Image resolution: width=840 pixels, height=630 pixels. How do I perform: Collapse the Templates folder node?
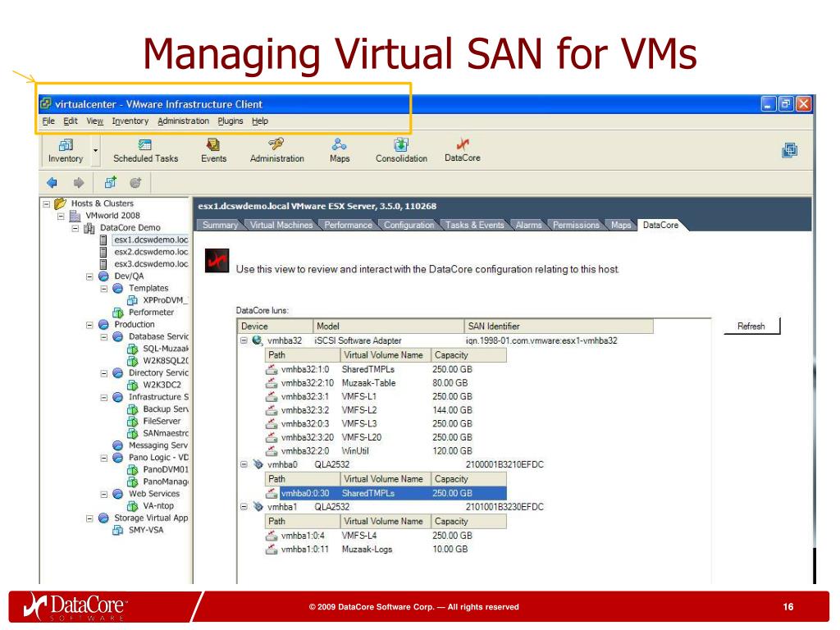tap(104, 289)
